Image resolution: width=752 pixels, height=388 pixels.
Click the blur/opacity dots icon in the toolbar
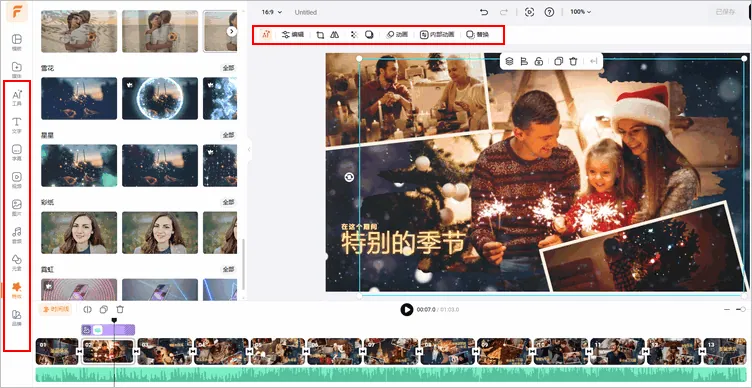tap(354, 35)
